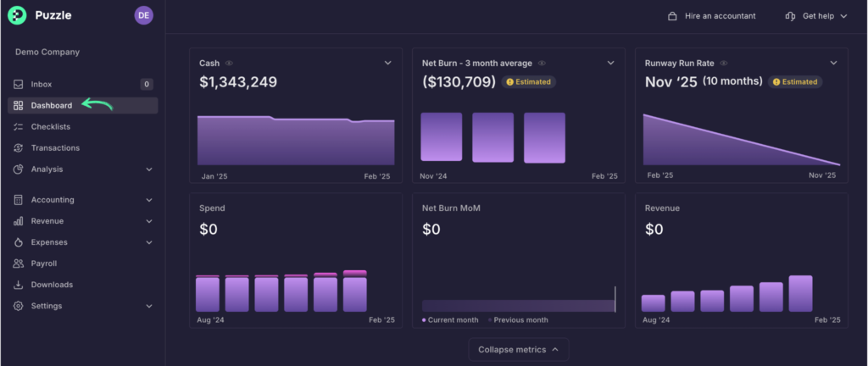The height and width of the screenshot is (366, 868).
Task: Click the Hire an accountant briefcase icon
Action: [672, 16]
